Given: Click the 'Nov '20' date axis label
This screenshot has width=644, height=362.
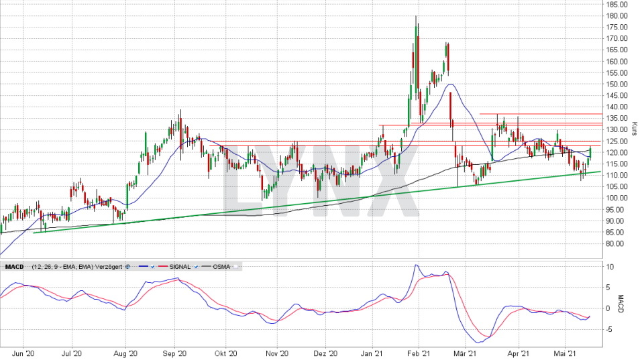Looking at the screenshot, I should click(x=277, y=353).
